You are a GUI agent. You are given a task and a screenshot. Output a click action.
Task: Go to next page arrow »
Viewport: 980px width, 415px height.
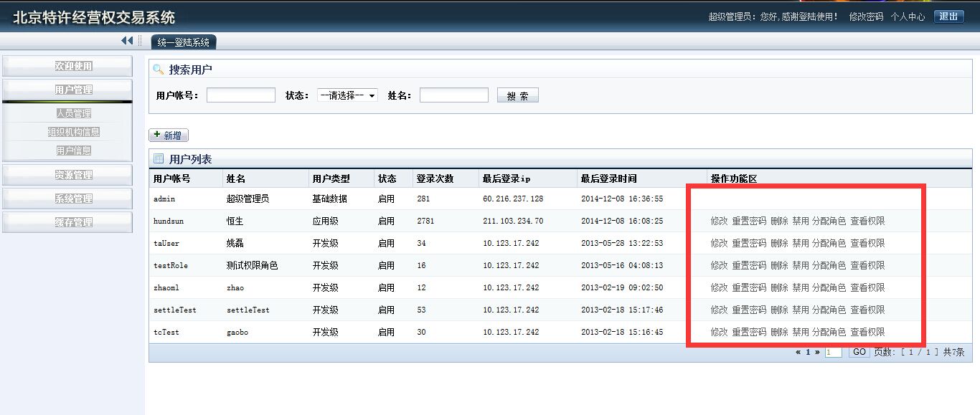[x=816, y=352]
